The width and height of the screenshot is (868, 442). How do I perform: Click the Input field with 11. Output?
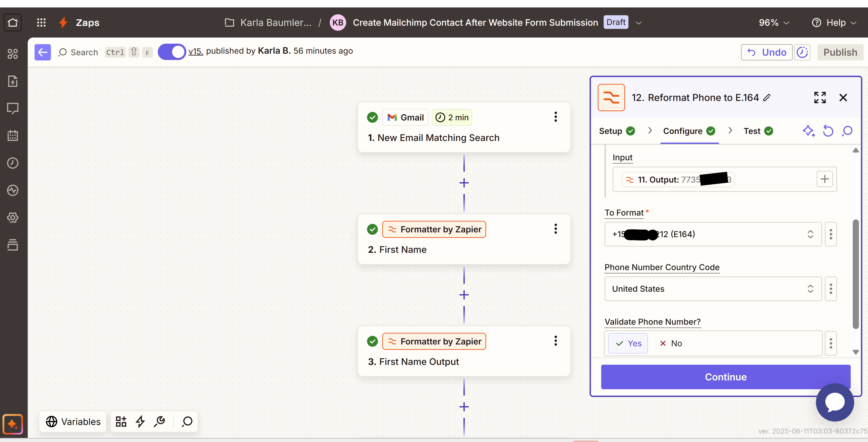pos(724,179)
